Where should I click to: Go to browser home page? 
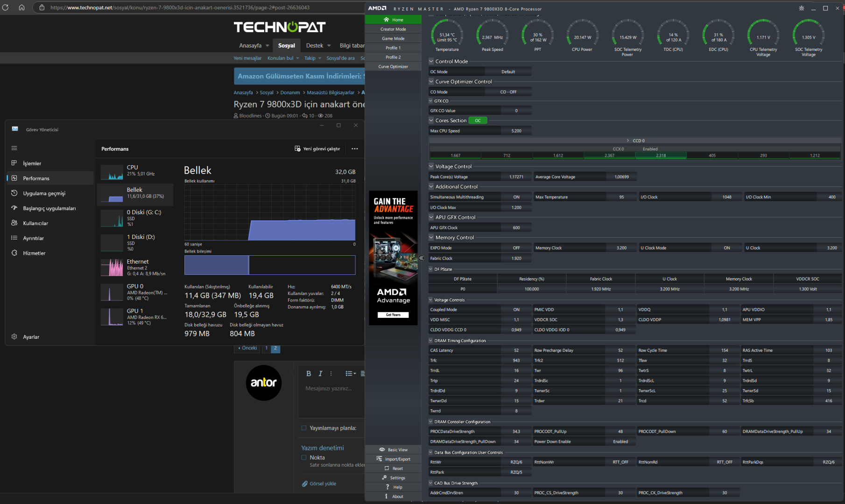(x=21, y=7)
